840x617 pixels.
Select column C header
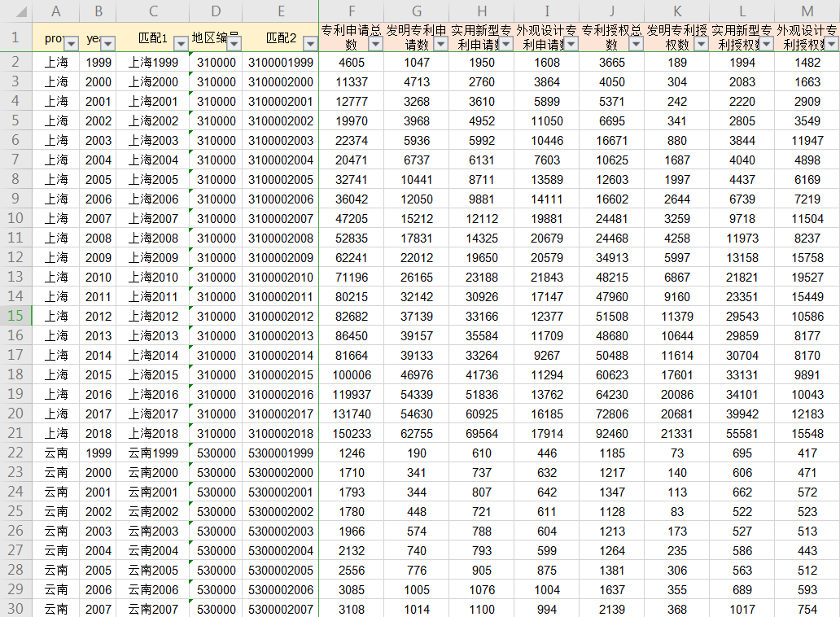(x=153, y=11)
